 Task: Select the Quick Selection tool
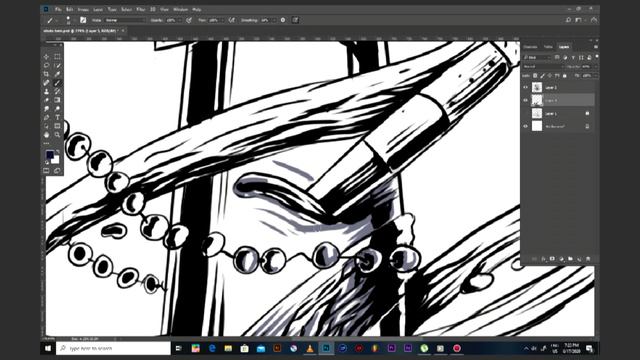57,65
